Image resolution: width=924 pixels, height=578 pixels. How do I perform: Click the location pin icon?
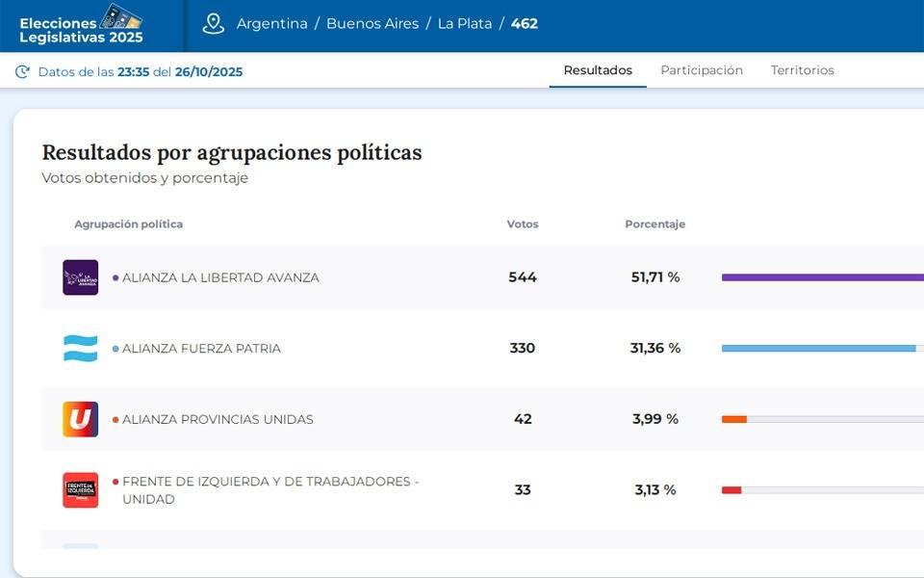coord(213,24)
